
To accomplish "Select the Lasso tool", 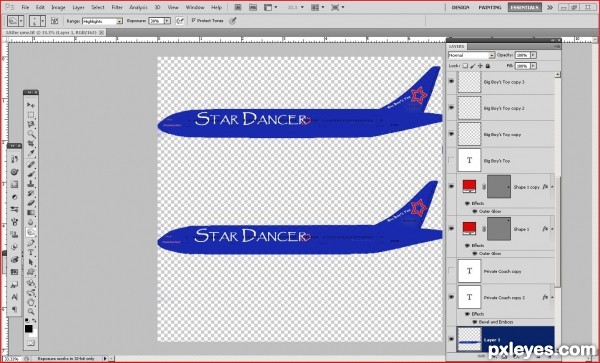I will pyautogui.click(x=31, y=124).
